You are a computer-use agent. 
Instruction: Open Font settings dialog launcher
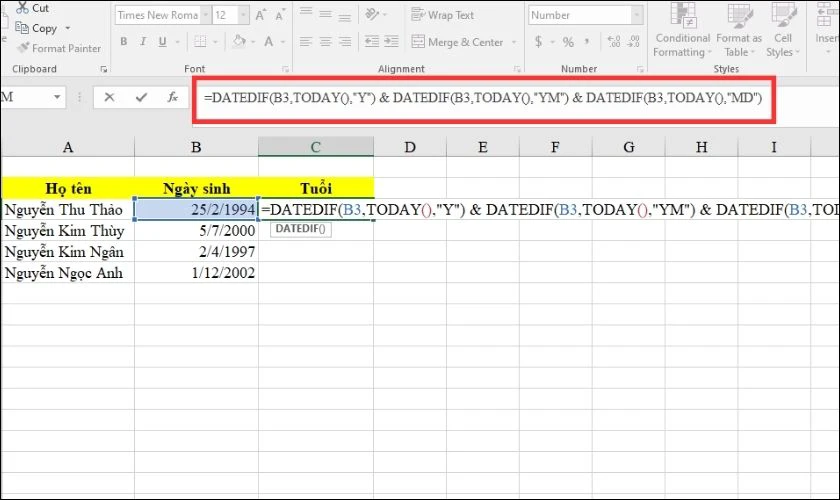point(285,69)
